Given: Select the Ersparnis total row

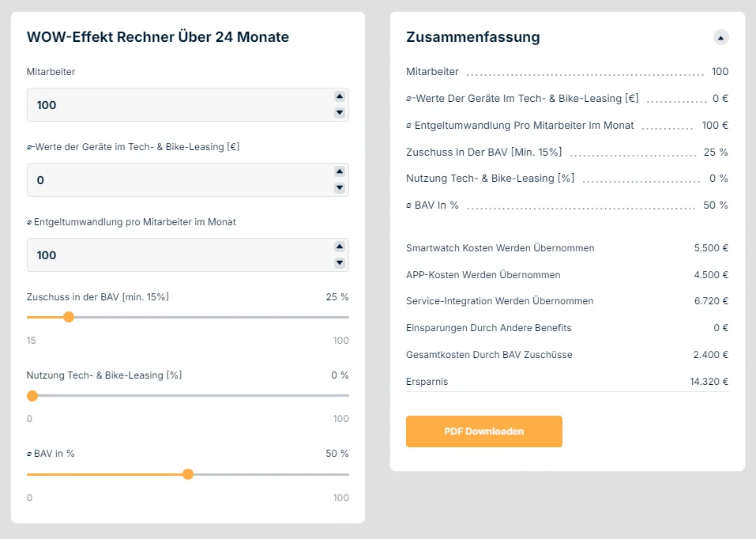Looking at the screenshot, I should 567,382.
